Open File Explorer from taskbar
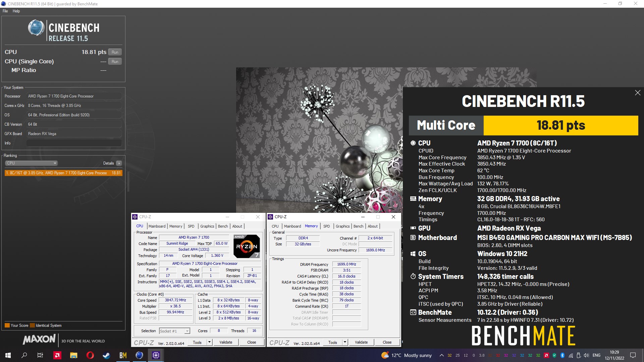Image resolution: width=644 pixels, height=362 pixels. [74, 355]
